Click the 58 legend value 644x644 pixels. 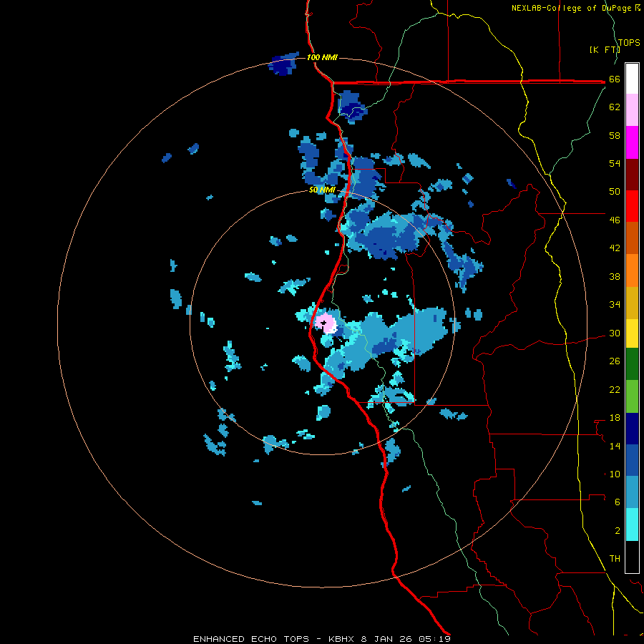615,135
